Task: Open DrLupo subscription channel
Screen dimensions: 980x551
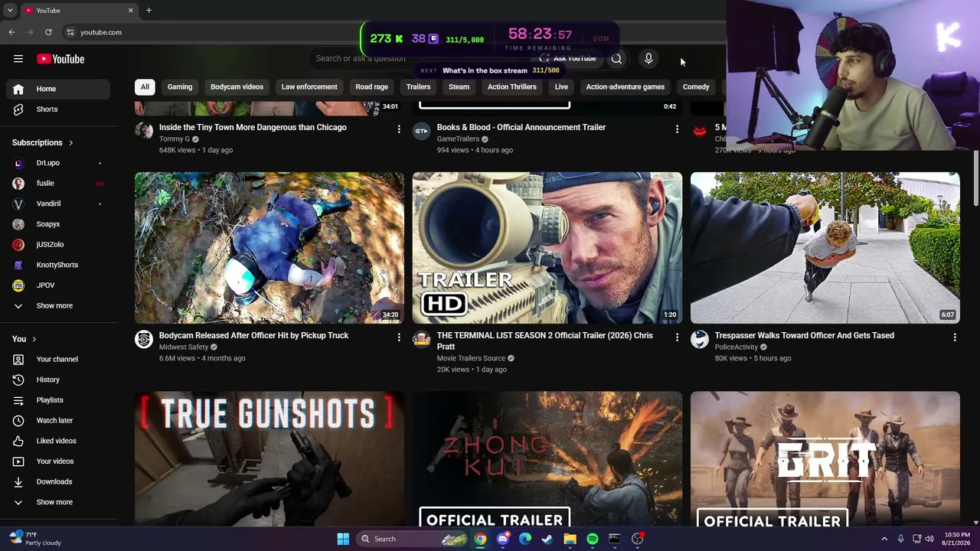Action: click(x=58, y=163)
